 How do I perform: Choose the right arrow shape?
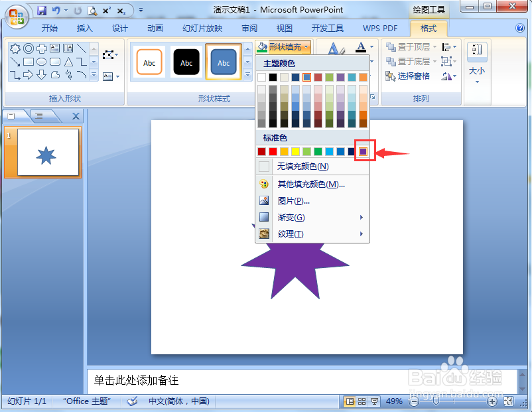28,75
